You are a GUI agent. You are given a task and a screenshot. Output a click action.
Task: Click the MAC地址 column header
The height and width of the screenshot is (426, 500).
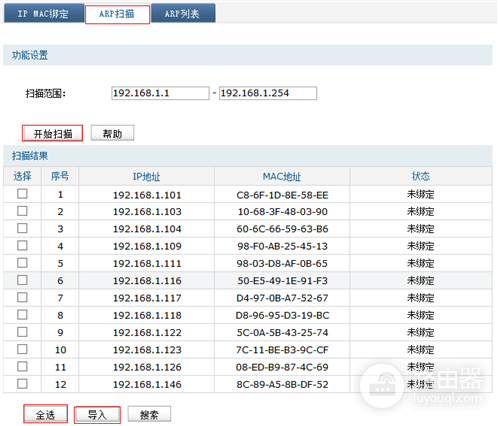tap(282, 176)
